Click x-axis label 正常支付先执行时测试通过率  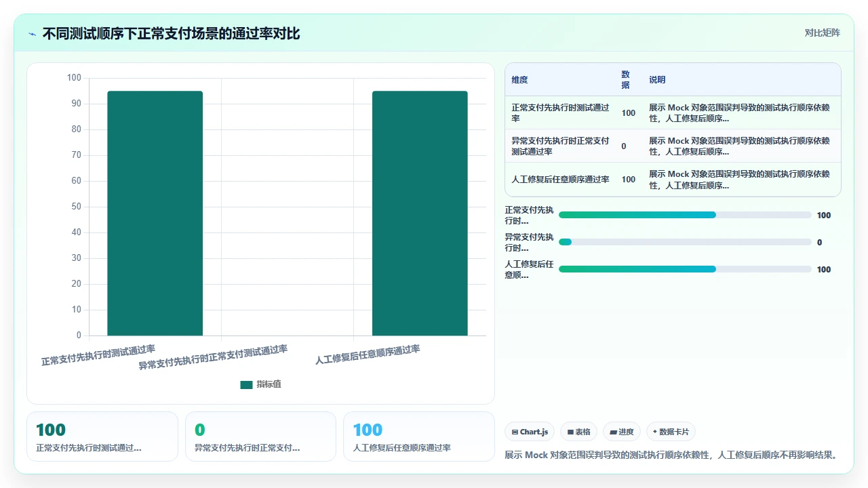98,355
